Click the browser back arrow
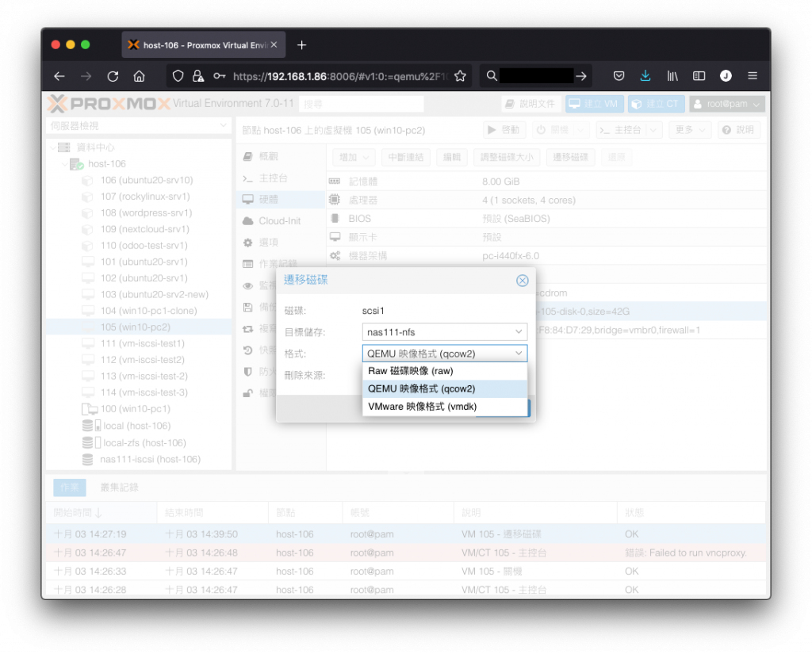The height and width of the screenshot is (654, 812). tap(59, 76)
